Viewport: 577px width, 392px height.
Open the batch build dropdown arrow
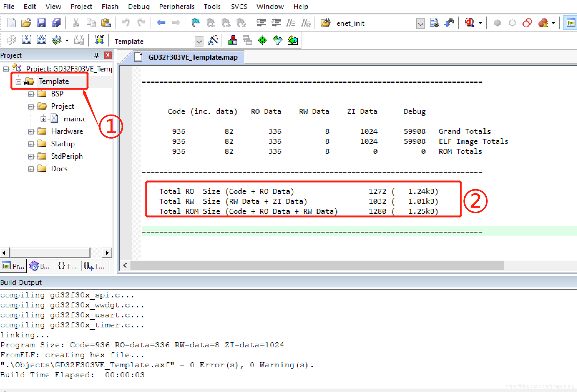pos(67,41)
